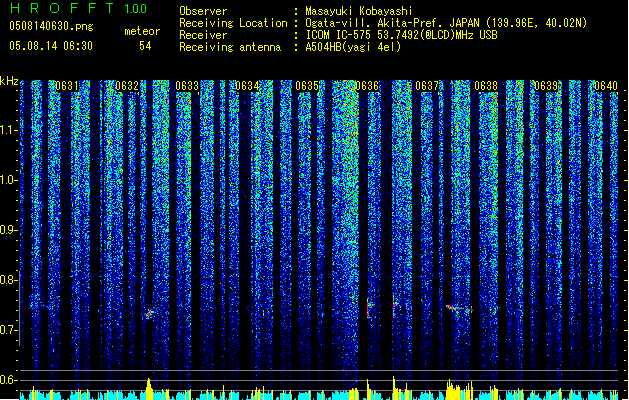
Task: Click the 0.8 frequency axis label
Action: pyautogui.click(x=8, y=280)
